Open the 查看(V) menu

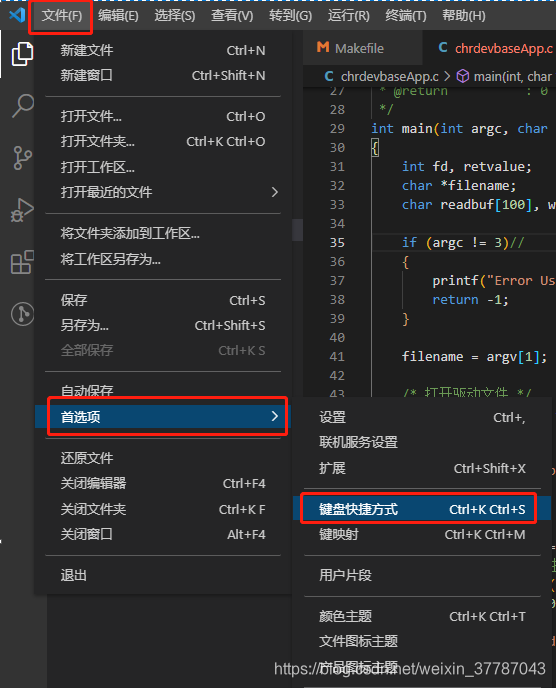tap(232, 16)
